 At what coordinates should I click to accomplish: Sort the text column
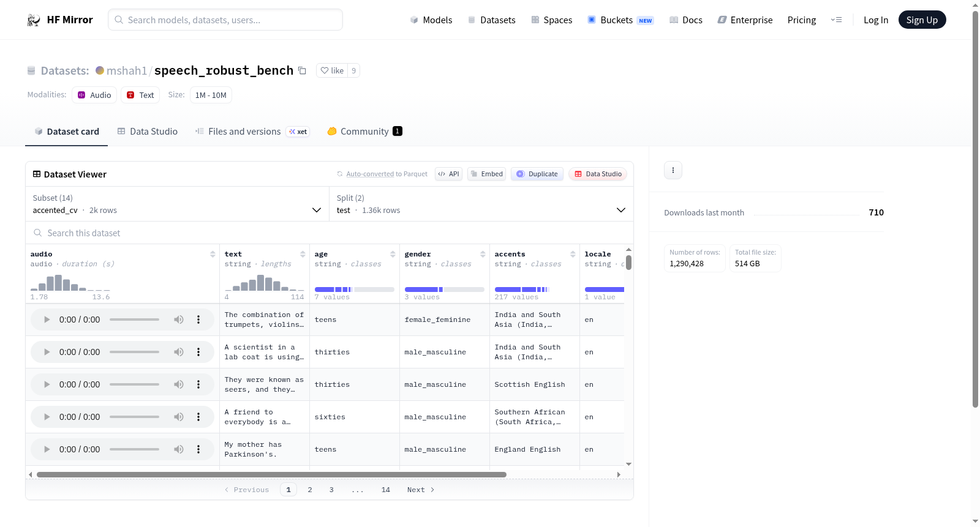[303, 254]
